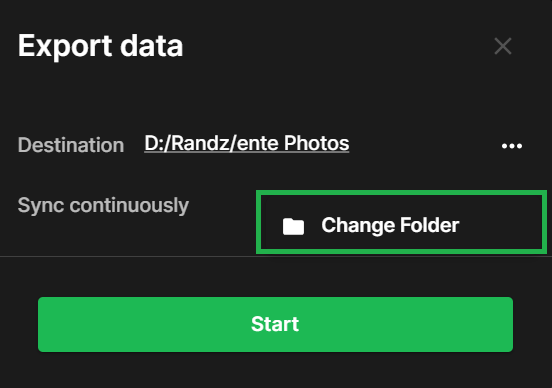Screen dimensions: 552x388
Task: Start the export with the green button
Action: coord(275,324)
